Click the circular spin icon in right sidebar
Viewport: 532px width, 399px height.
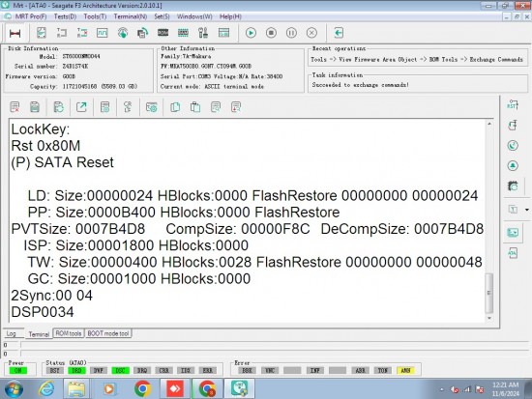tap(513, 146)
